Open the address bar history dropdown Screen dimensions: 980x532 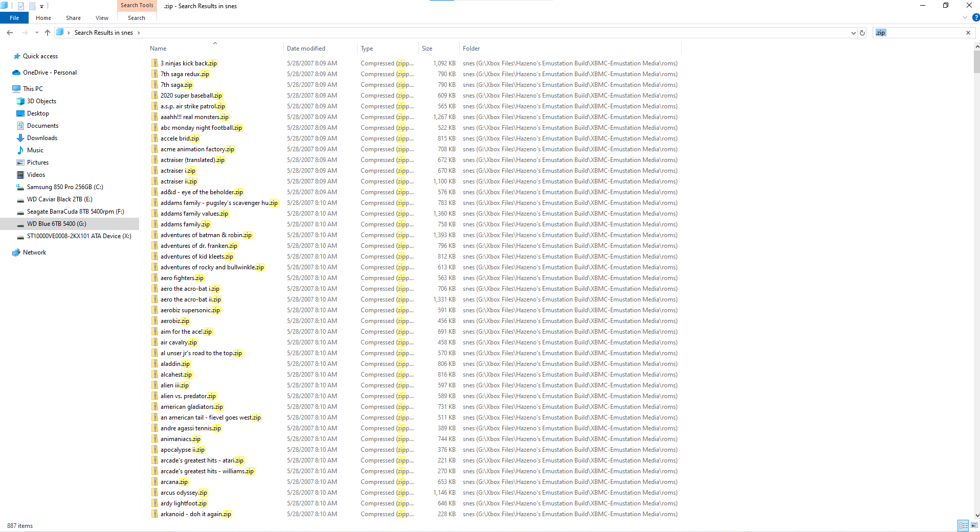(853, 33)
